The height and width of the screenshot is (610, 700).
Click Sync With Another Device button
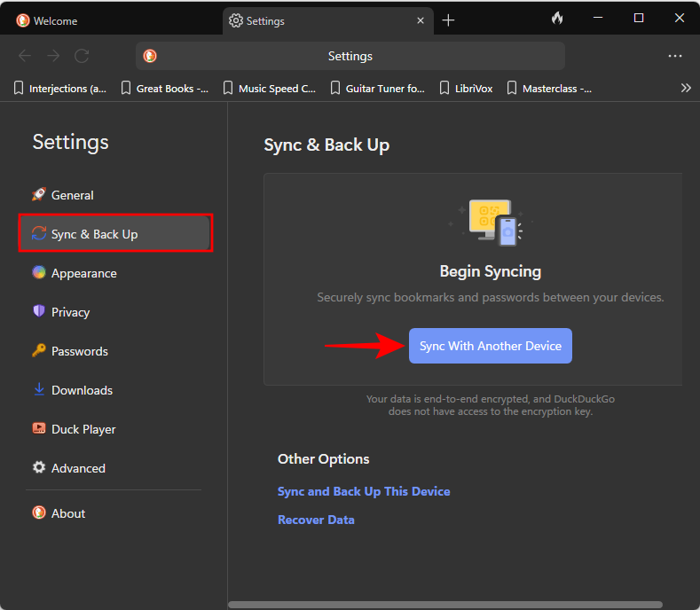(491, 346)
